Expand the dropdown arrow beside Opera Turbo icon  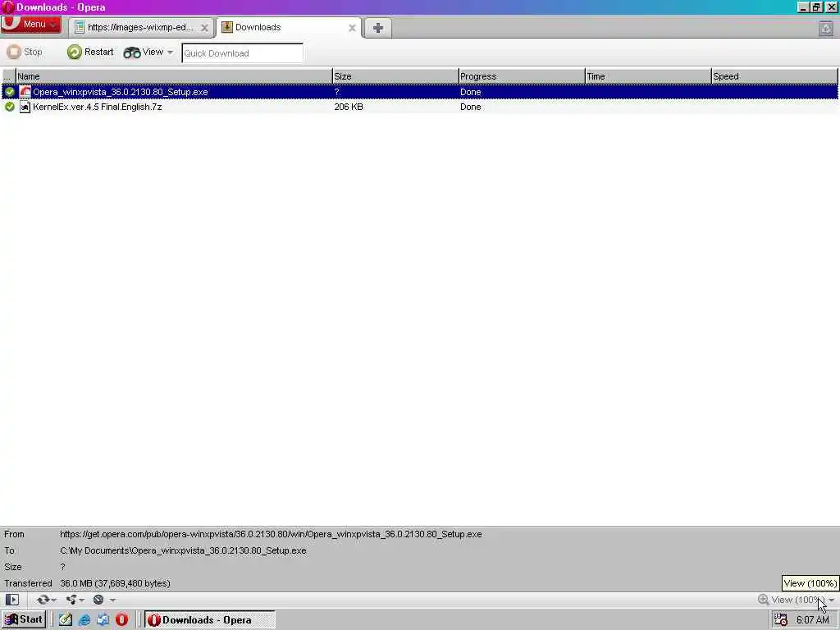tap(112, 600)
